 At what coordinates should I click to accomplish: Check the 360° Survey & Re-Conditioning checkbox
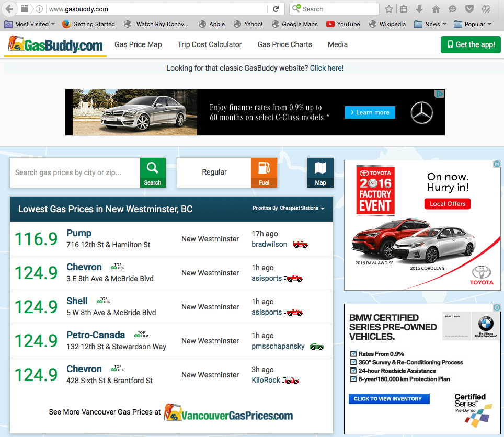click(353, 362)
